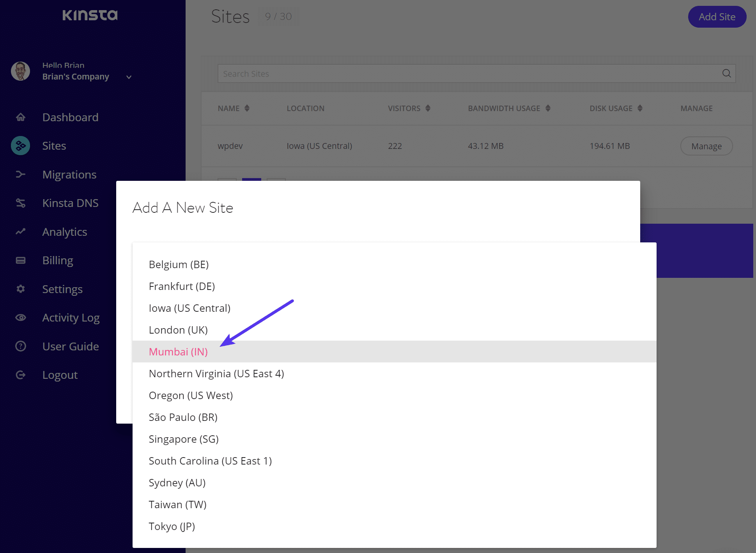Click the Logout menu item

pyautogui.click(x=60, y=375)
